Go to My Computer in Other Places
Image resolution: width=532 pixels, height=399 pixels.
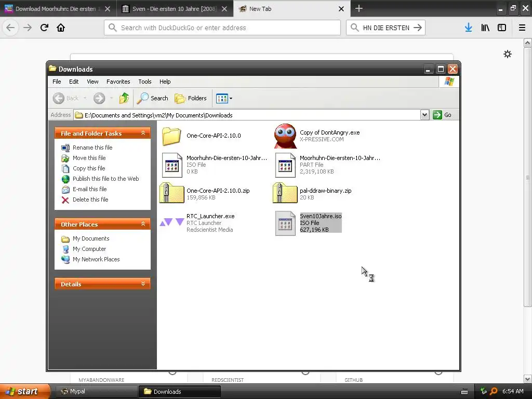coord(89,249)
